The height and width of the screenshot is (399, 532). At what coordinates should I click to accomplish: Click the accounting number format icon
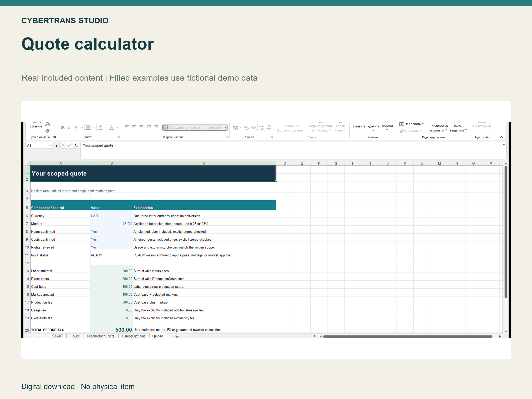[x=235, y=128]
